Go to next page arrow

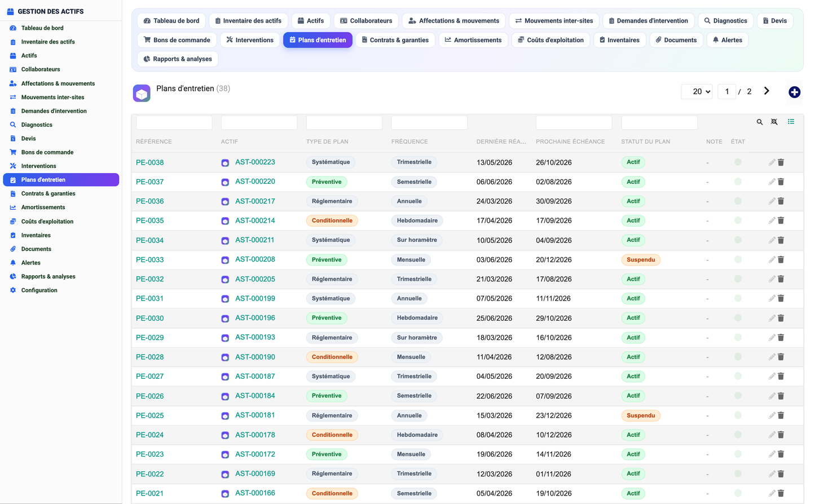click(x=766, y=91)
